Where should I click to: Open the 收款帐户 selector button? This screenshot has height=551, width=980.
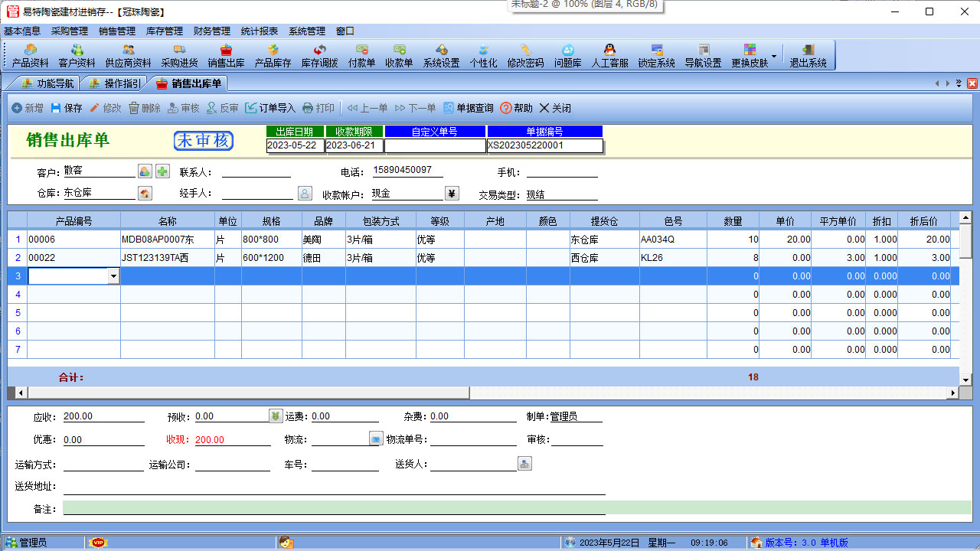[x=452, y=194]
